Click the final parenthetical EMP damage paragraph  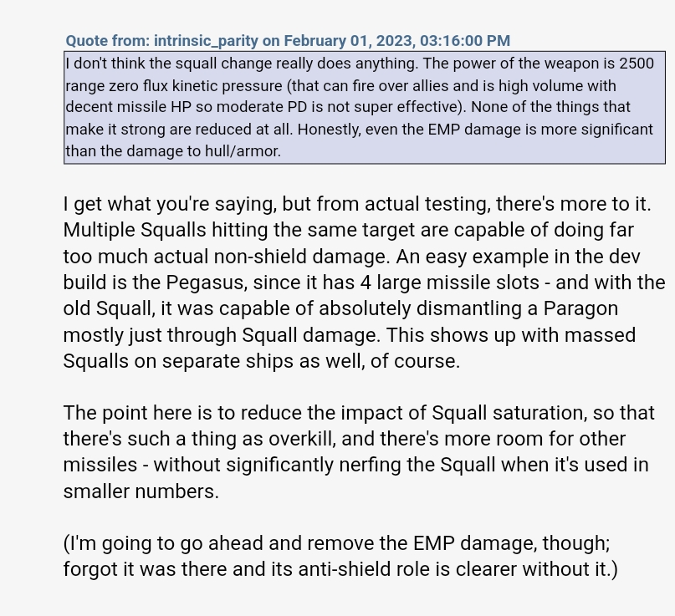(340, 556)
